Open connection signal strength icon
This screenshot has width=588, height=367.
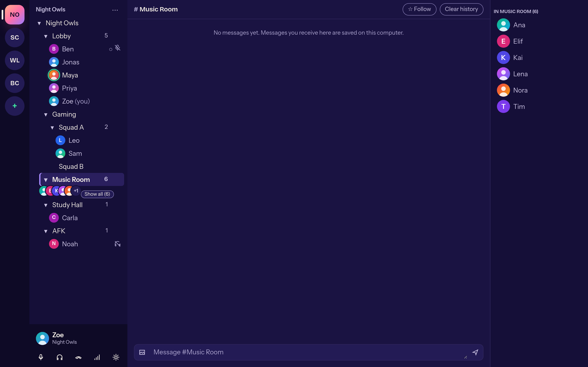[x=97, y=357]
